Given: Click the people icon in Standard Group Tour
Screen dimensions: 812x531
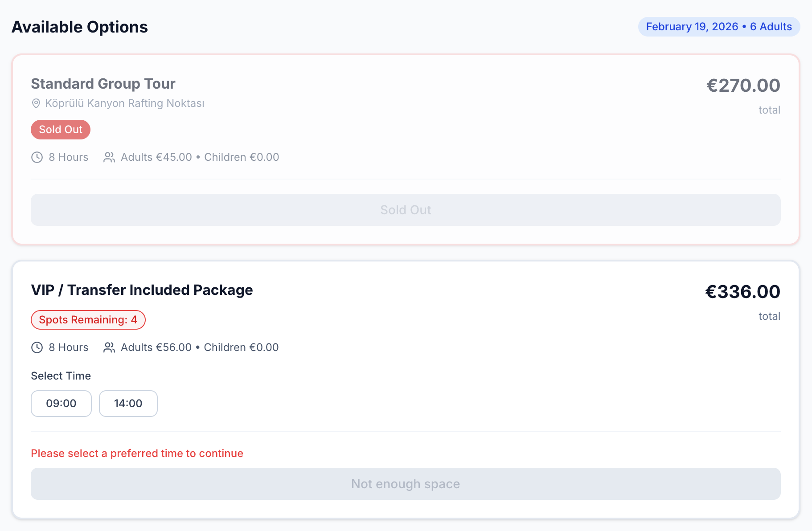Looking at the screenshot, I should 109,157.
